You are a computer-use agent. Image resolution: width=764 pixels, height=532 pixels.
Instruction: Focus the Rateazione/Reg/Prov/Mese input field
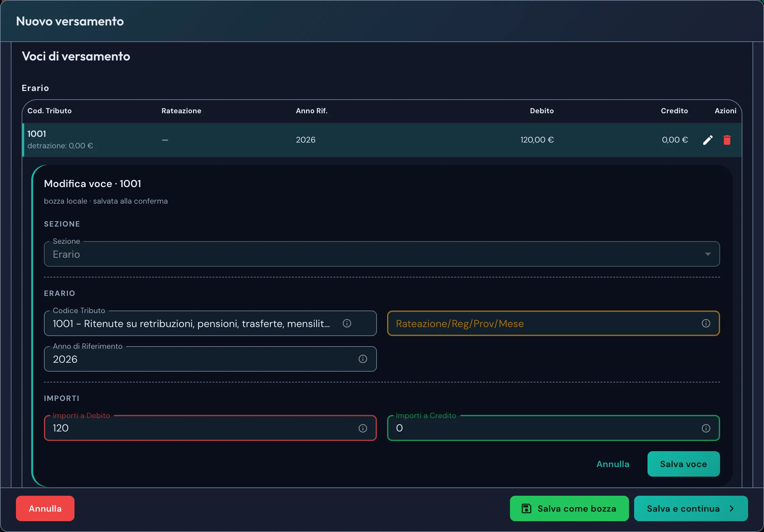tap(553, 323)
